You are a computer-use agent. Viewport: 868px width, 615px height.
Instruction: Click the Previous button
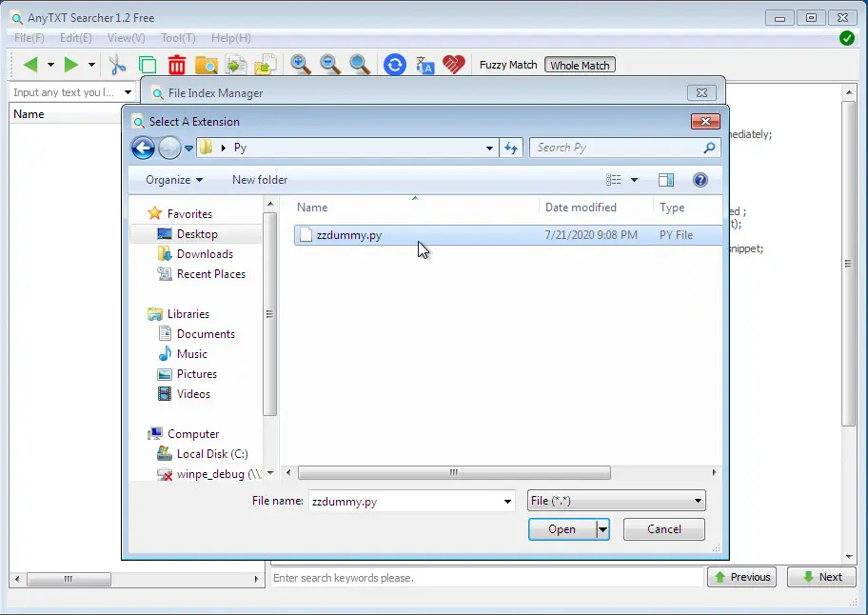pos(741,577)
